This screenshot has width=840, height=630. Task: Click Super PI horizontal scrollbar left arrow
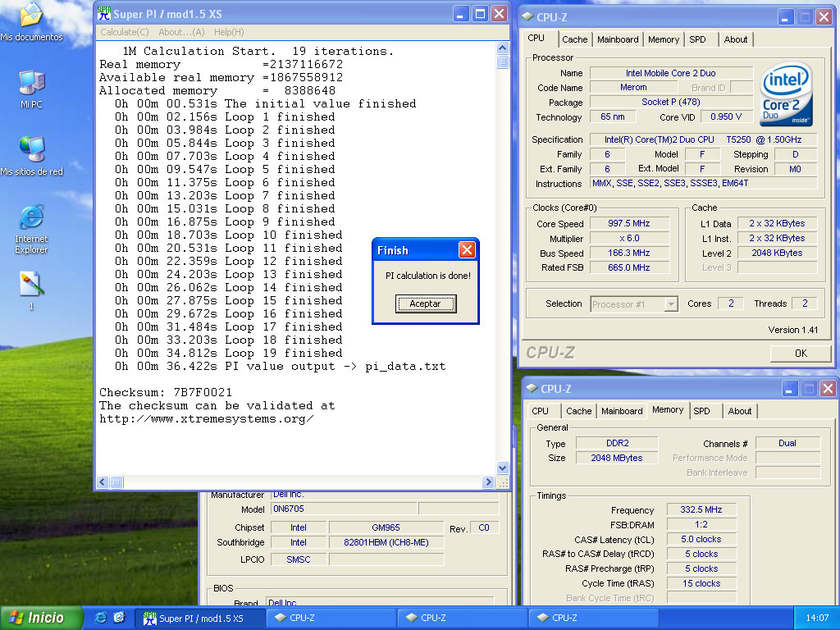[103, 482]
